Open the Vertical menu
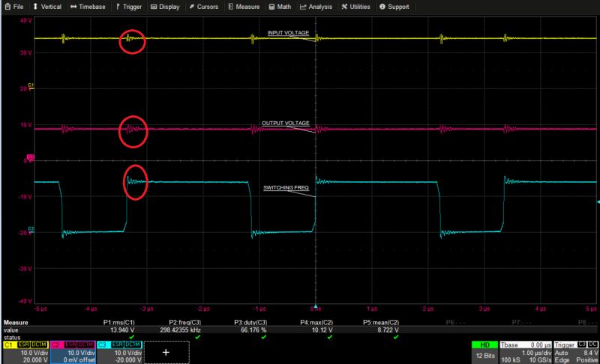 tap(46, 7)
